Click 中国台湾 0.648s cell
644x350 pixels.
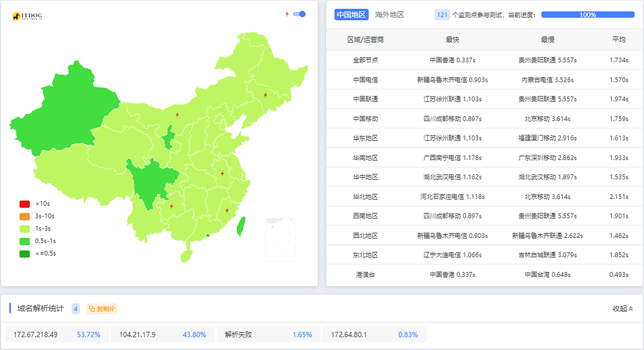(x=548, y=274)
